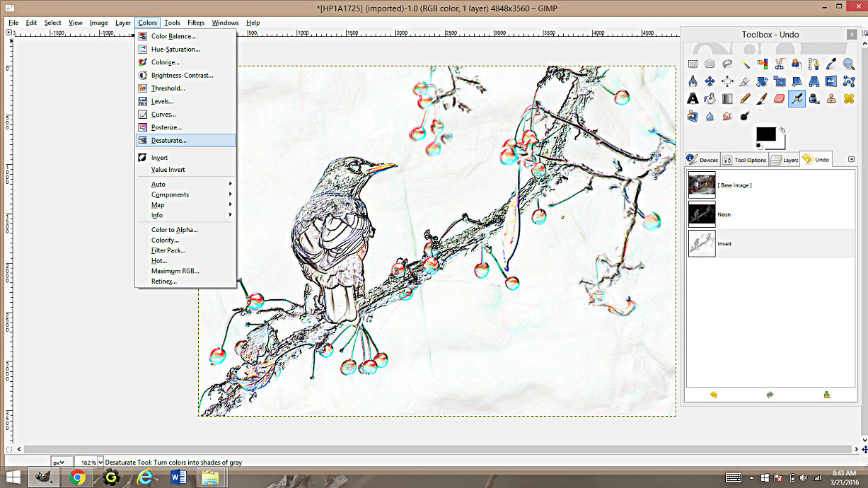
Task: Switch to the Devices tab
Action: (x=702, y=160)
